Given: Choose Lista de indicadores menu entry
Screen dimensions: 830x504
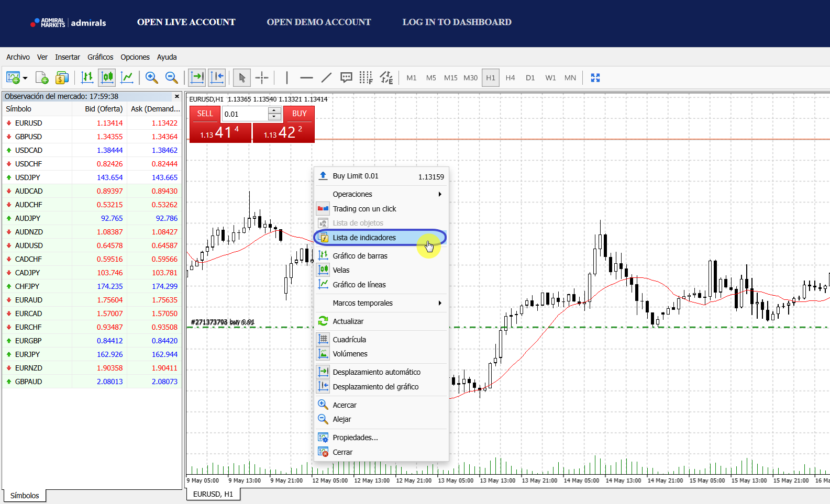Looking at the screenshot, I should [x=380, y=238].
